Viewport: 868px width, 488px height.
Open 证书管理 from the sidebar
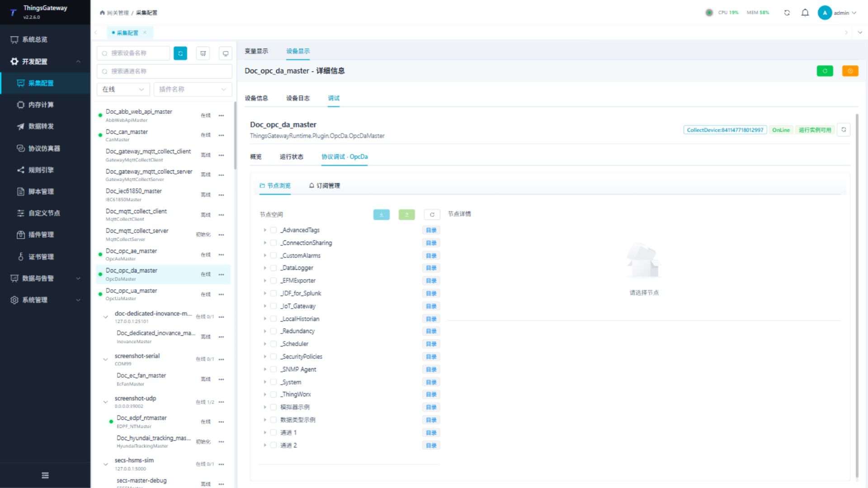pyautogui.click(x=45, y=257)
